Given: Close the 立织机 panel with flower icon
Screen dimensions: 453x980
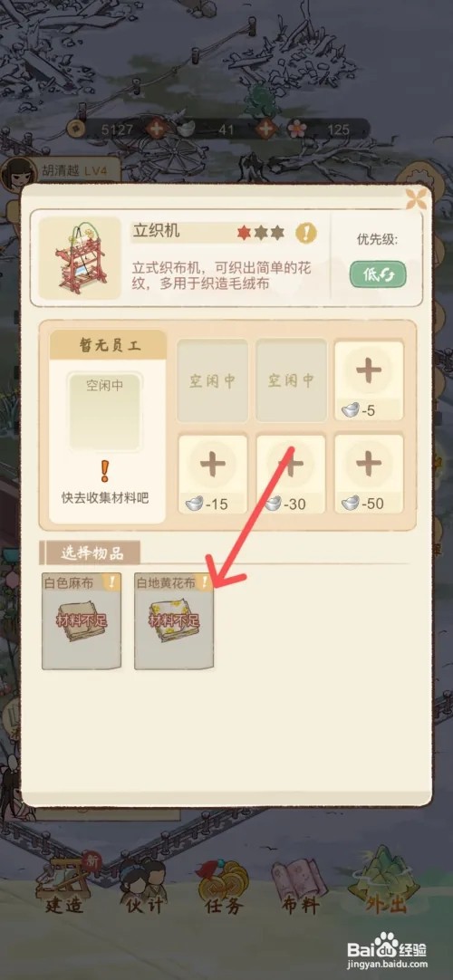Looking at the screenshot, I should [416, 198].
